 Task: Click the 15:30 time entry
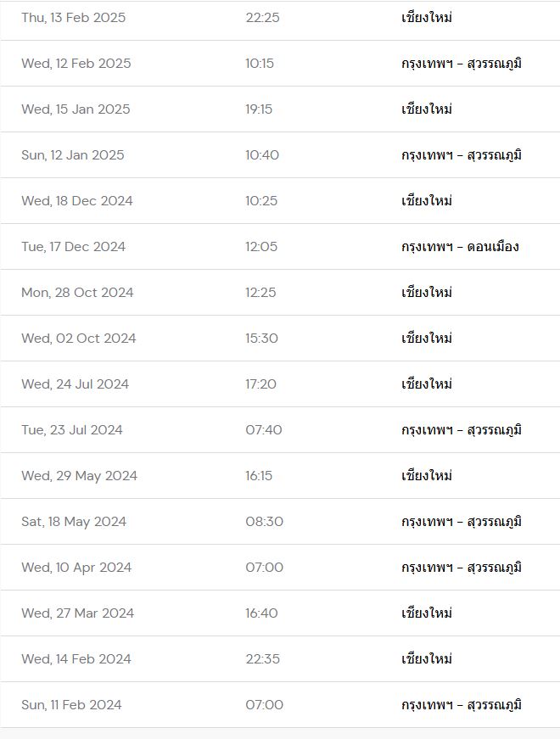point(261,338)
